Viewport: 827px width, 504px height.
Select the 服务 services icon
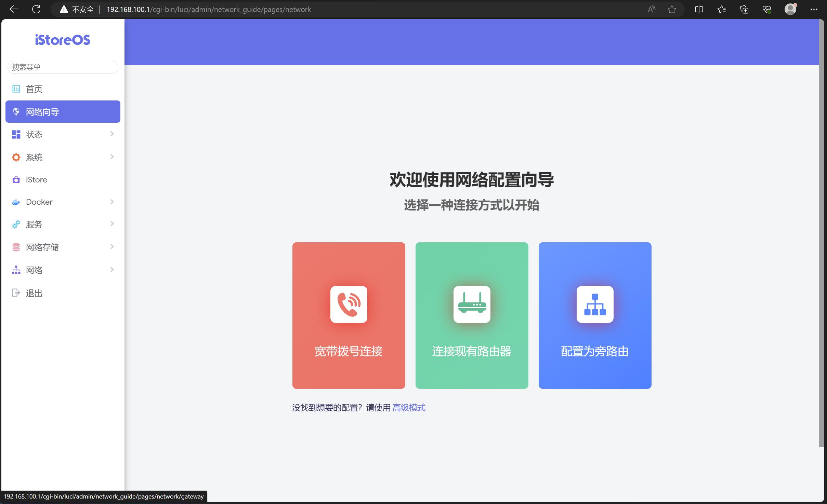click(16, 224)
